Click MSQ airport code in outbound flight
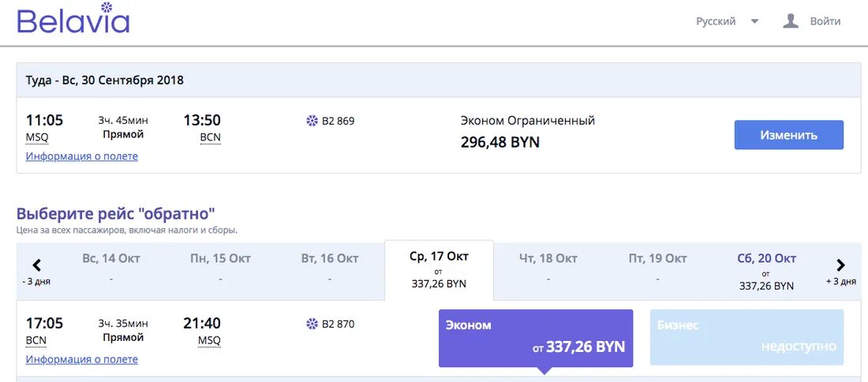Viewport: 868px width, 382px height. 36,137
